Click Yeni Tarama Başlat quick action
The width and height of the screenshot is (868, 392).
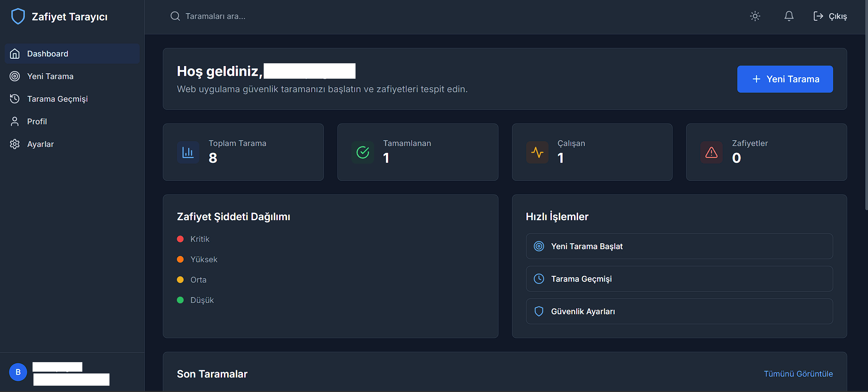pos(679,246)
